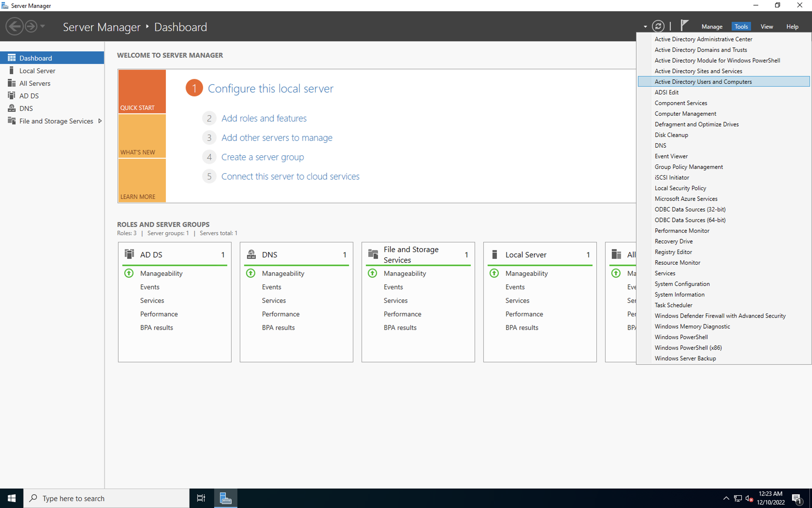Screen dimensions: 812x508
Task: Click Configure this local server link
Action: pos(270,88)
